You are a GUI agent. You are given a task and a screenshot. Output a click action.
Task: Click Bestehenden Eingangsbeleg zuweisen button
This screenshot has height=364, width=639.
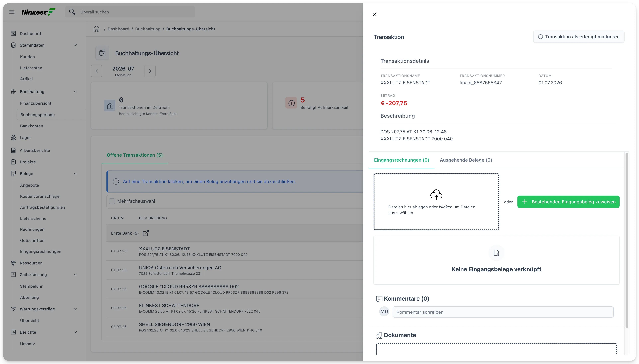click(x=568, y=202)
